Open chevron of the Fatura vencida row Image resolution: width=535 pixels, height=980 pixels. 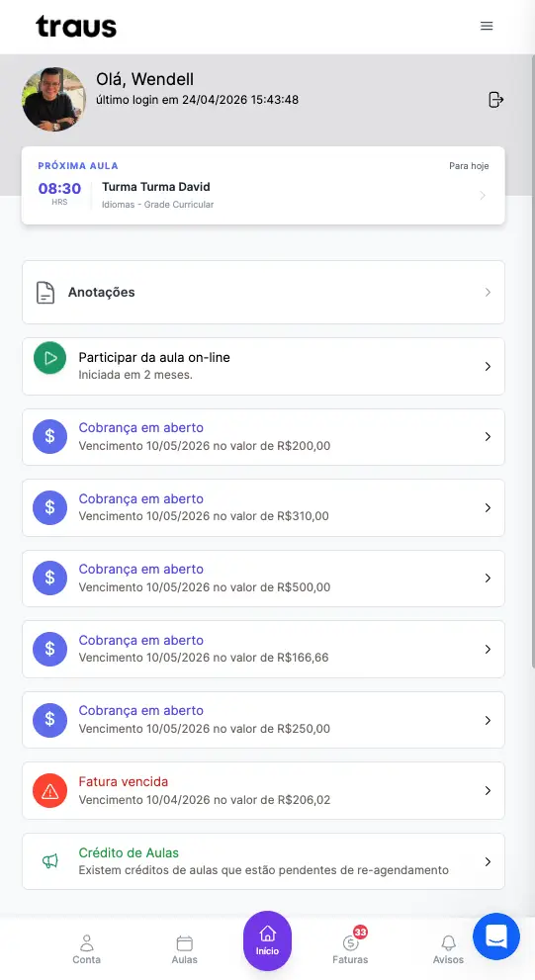pos(488,790)
